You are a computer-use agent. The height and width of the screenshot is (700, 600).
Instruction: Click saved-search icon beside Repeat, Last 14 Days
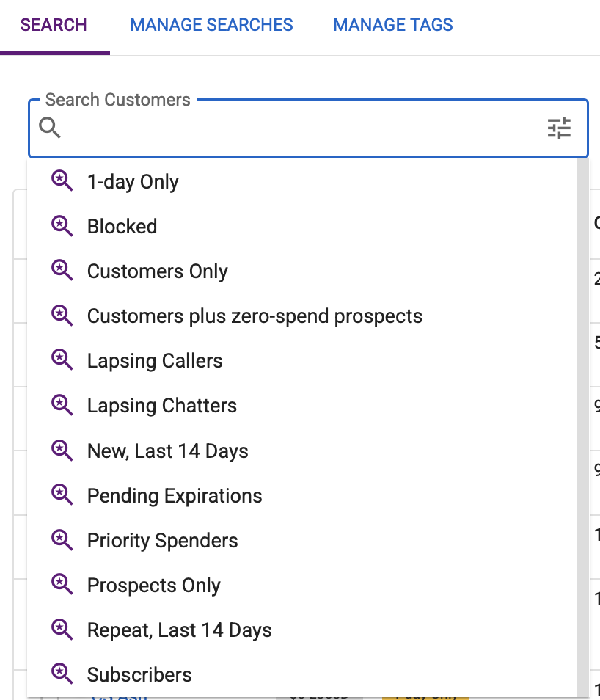click(62, 630)
